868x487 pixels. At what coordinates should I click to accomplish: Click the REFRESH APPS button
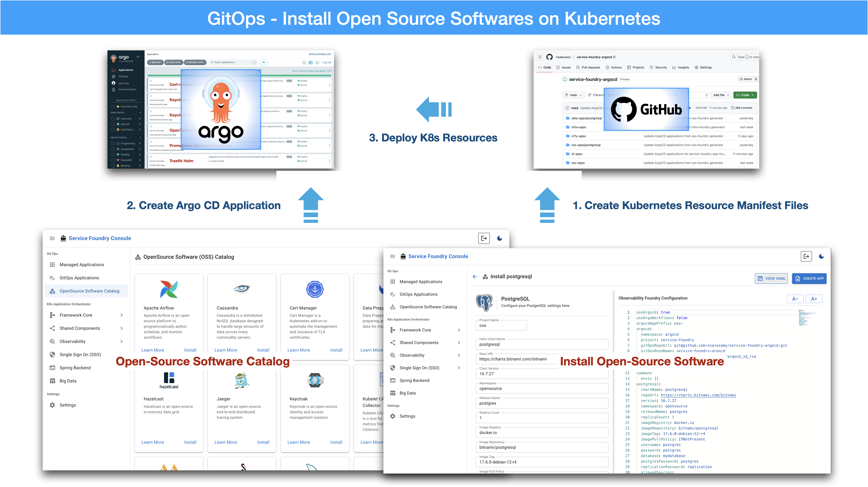point(195,62)
